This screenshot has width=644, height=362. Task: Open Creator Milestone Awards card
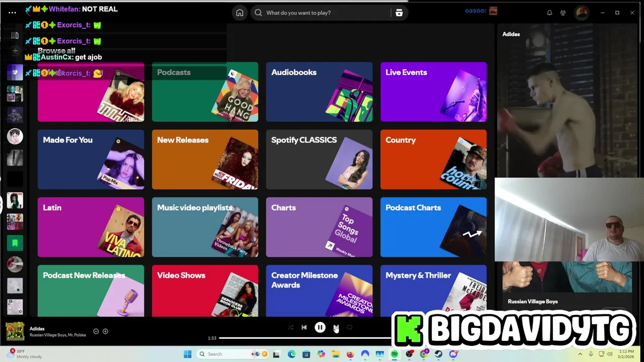(x=319, y=291)
